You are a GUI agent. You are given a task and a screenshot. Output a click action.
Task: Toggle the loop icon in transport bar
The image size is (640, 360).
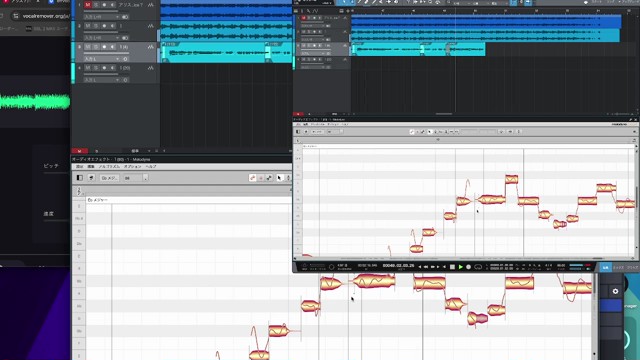pyautogui.click(x=478, y=267)
